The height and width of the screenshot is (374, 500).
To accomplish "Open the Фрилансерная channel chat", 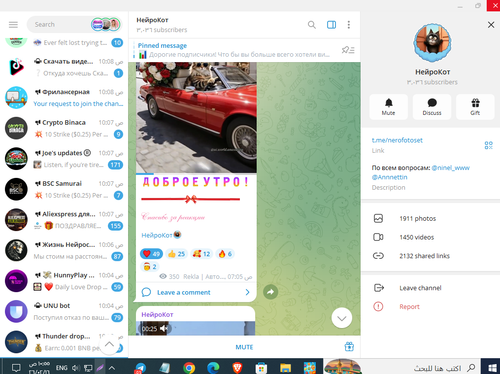I will pyautogui.click(x=64, y=98).
